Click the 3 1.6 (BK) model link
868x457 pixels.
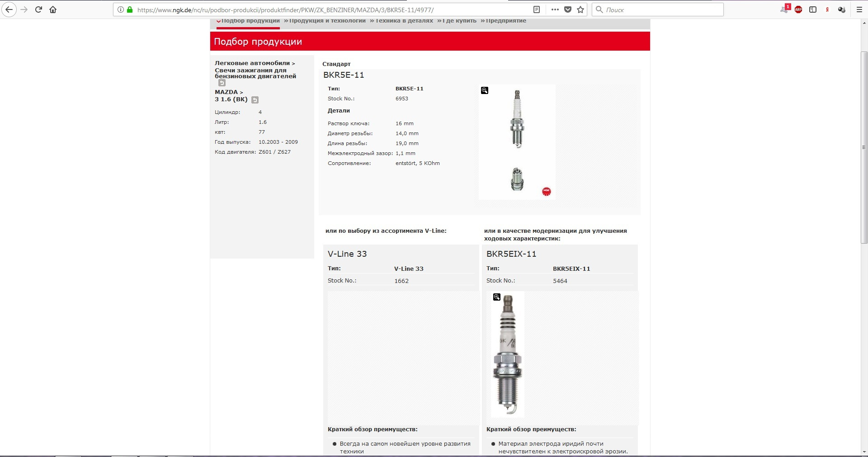[231, 99]
